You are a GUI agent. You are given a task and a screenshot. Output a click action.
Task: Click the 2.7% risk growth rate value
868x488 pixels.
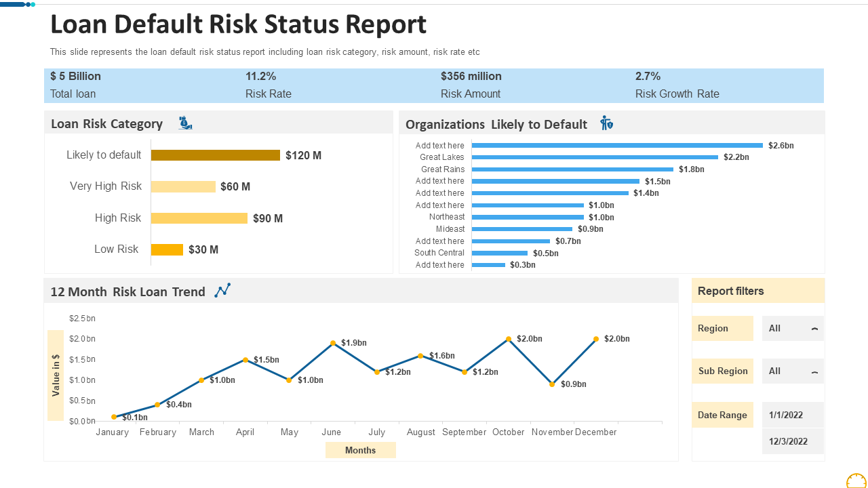[x=648, y=77]
